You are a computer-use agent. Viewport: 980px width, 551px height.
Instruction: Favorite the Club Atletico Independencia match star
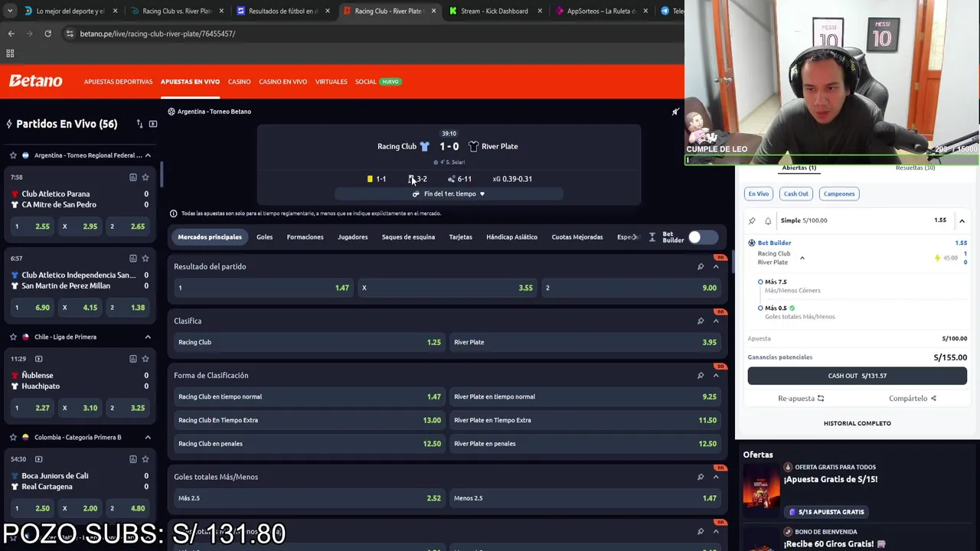(x=145, y=259)
